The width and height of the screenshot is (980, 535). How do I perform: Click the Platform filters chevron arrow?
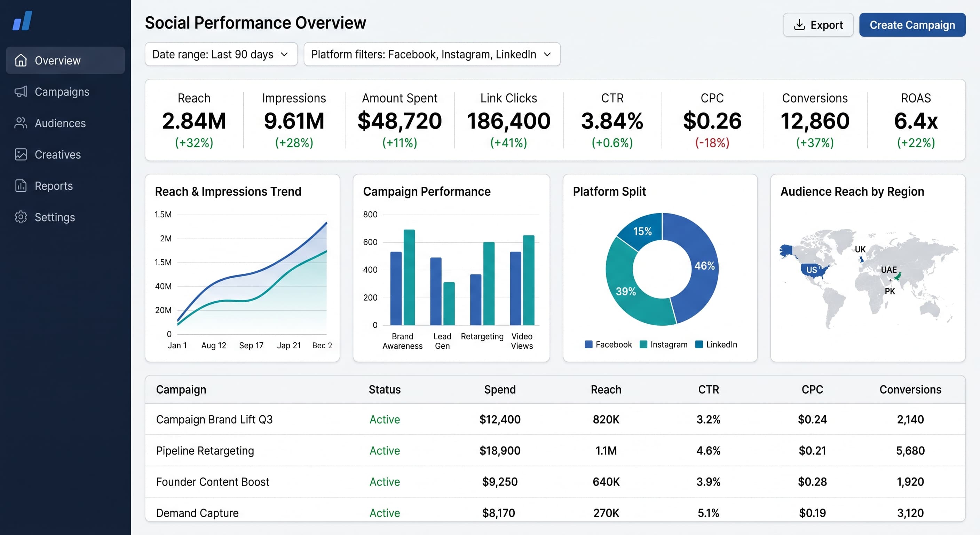(547, 54)
